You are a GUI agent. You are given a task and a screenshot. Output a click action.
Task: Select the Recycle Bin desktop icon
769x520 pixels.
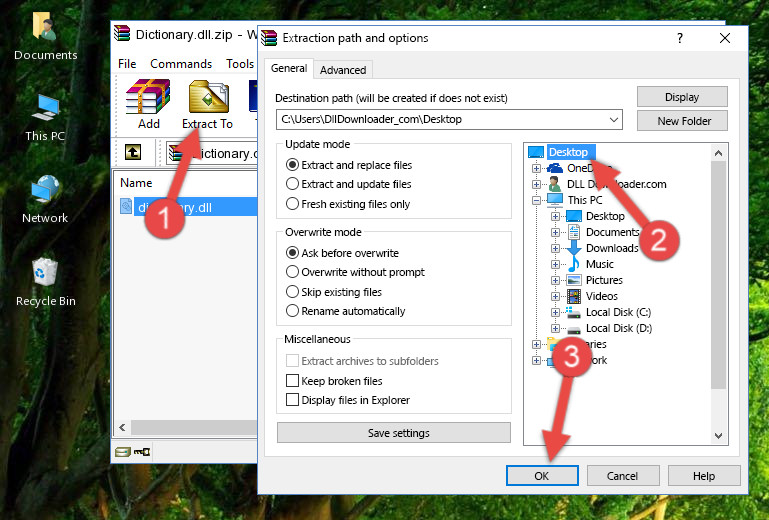point(45,282)
